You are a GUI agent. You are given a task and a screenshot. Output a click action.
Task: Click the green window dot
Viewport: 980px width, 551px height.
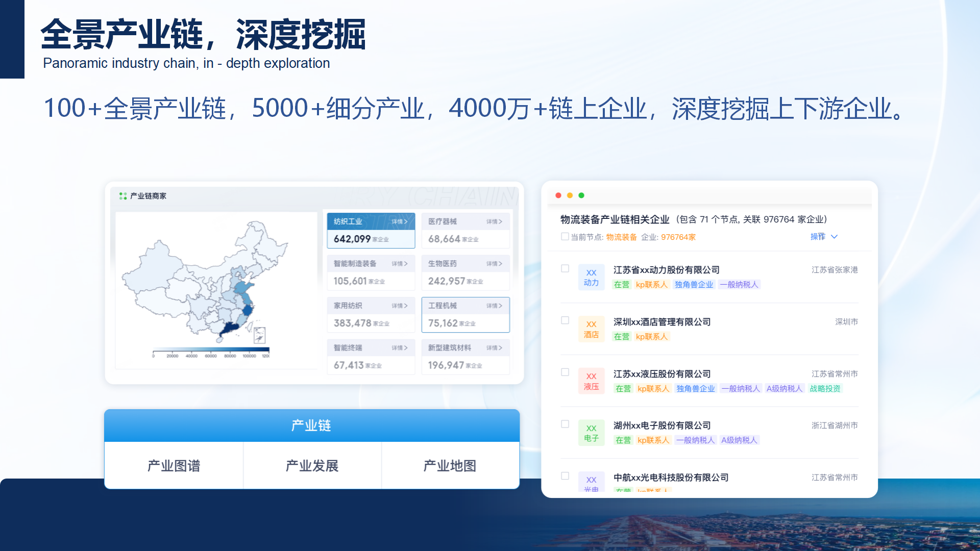click(581, 195)
